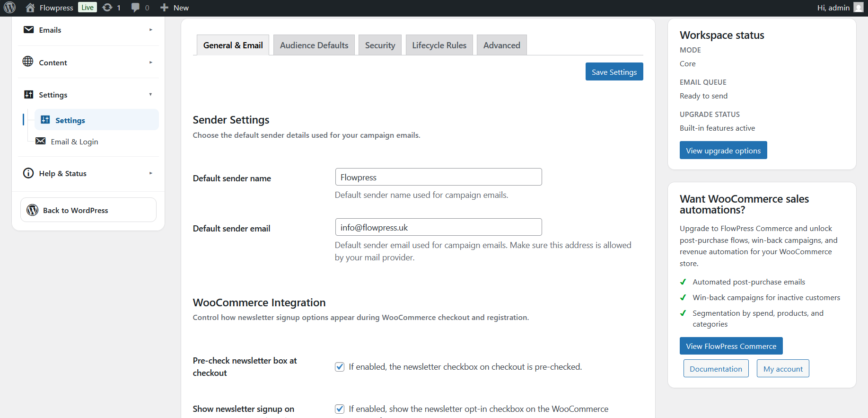Collapse the Settings section arrow
Viewport: 868px width, 418px height.
pyautogui.click(x=151, y=95)
